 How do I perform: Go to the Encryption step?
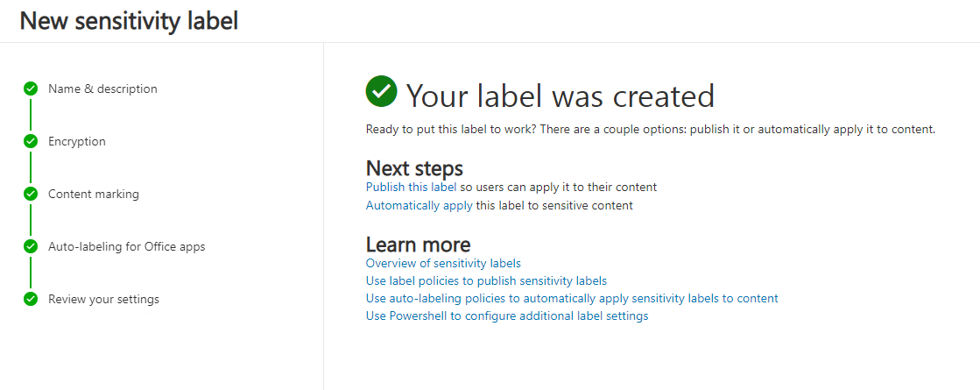pos(76,141)
